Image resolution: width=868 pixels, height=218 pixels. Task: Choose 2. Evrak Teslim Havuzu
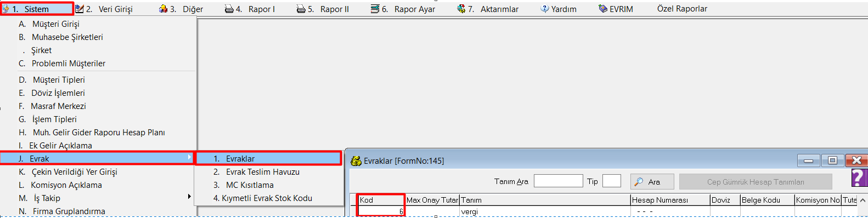tap(269, 172)
